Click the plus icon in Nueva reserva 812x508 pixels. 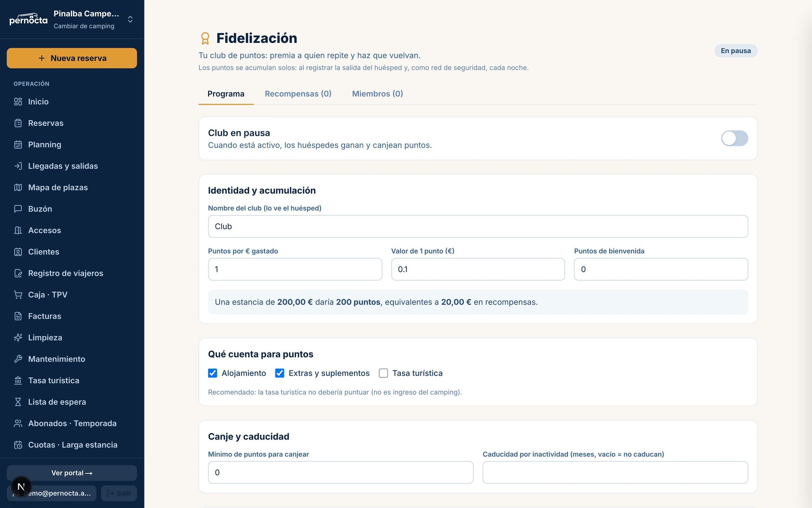pyautogui.click(x=42, y=58)
